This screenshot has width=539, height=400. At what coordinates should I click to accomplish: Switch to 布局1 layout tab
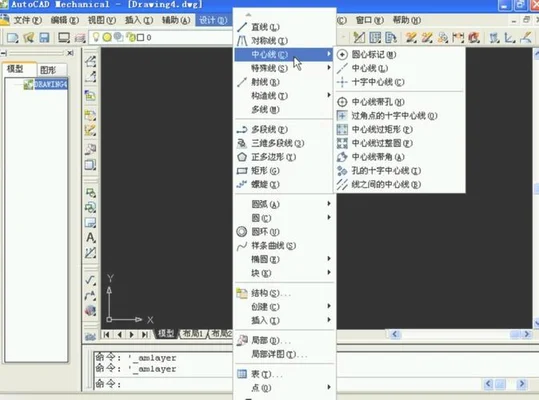[194, 333]
